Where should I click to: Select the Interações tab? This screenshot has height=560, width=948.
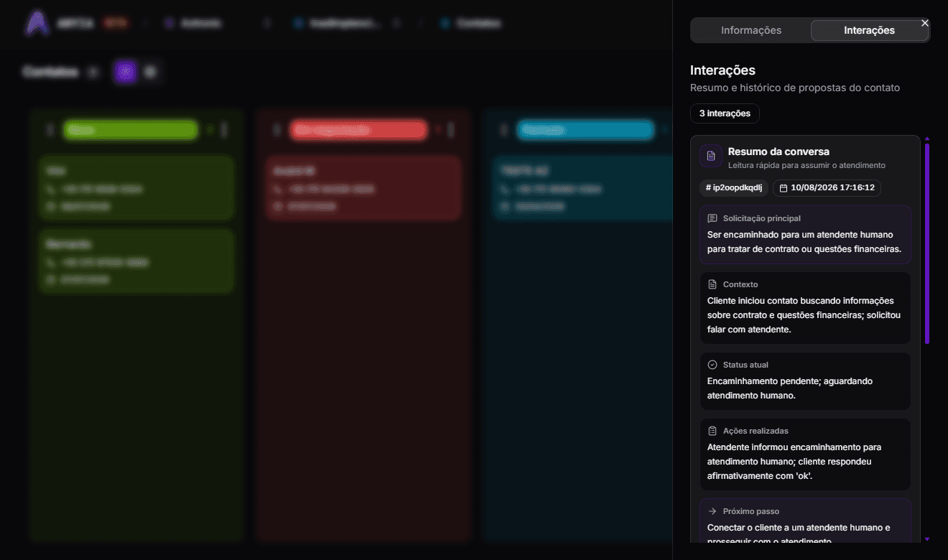pyautogui.click(x=869, y=30)
